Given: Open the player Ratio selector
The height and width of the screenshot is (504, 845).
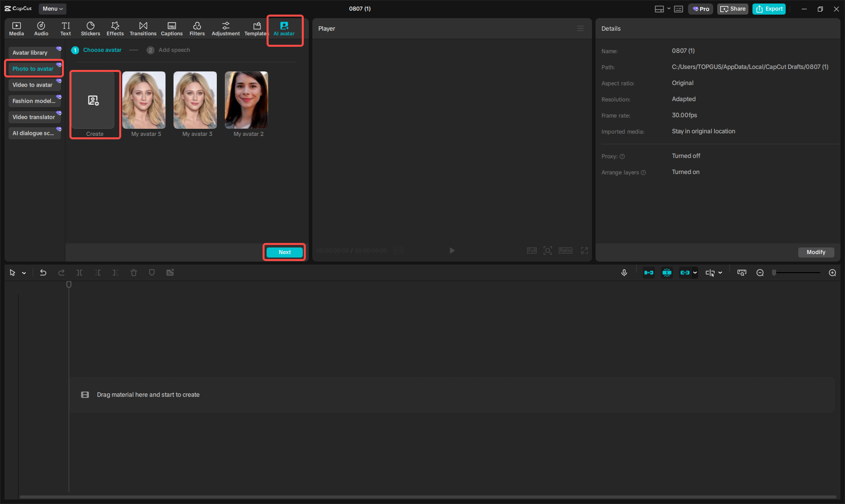Looking at the screenshot, I should [x=565, y=250].
